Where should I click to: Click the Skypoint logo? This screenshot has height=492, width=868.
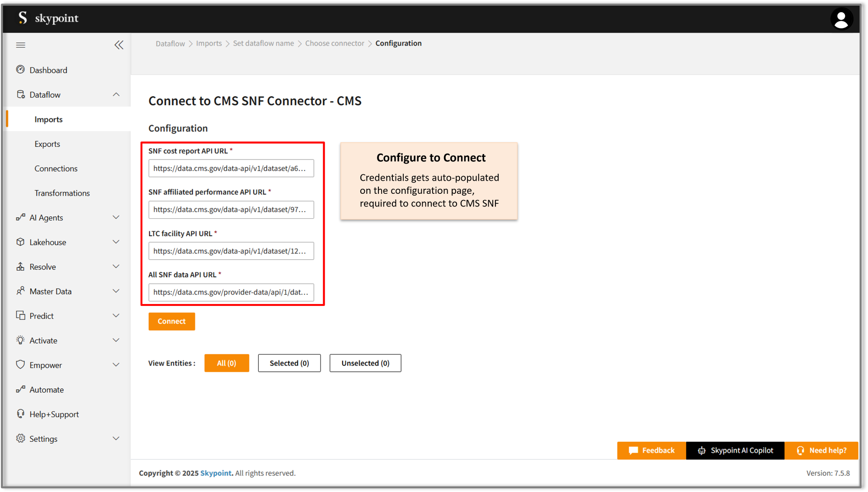click(47, 19)
